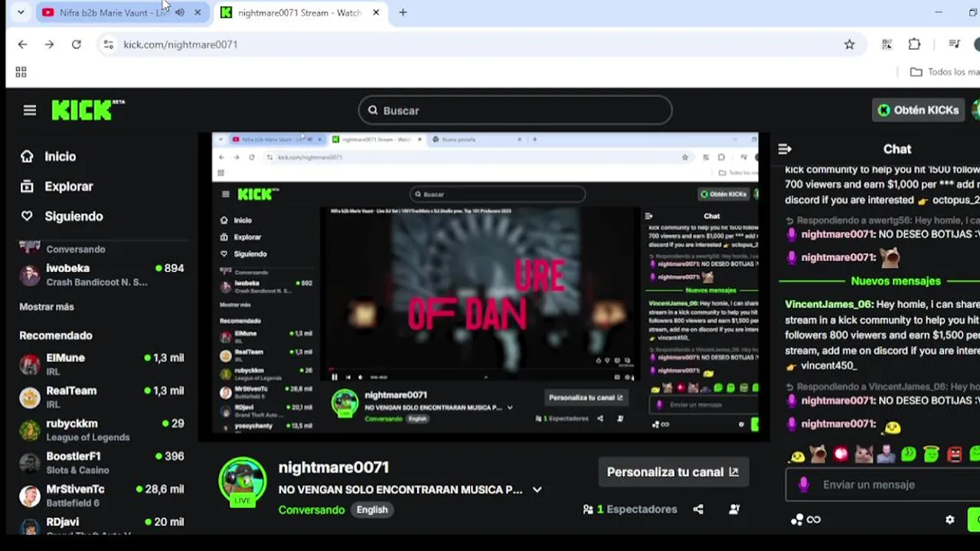The width and height of the screenshot is (980, 551).
Task: Insert the man photo emote
Action: (886, 455)
